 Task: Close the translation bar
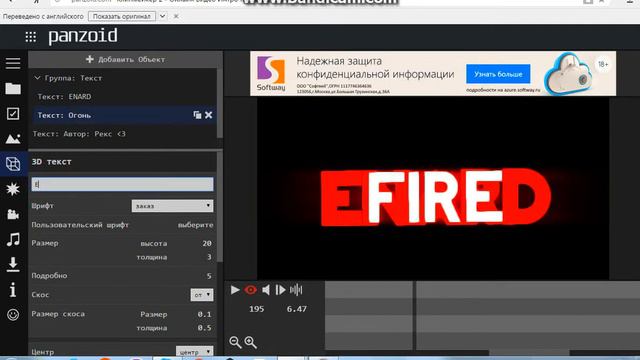[x=176, y=16]
